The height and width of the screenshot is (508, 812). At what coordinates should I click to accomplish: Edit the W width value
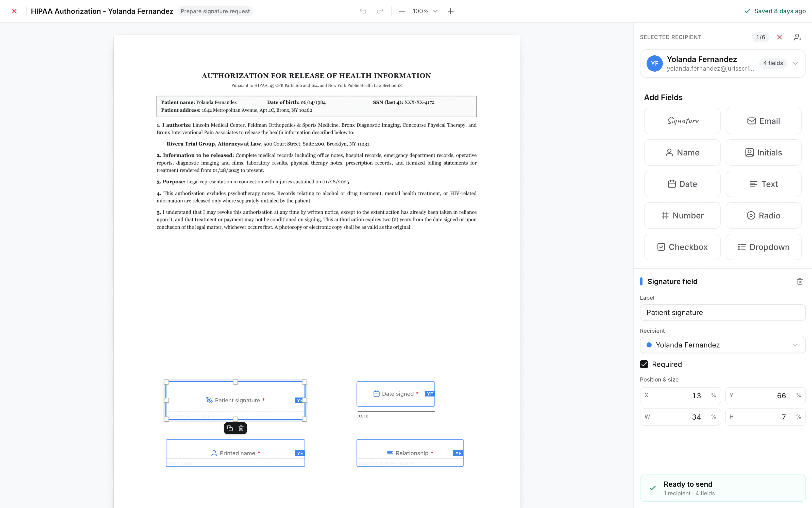pyautogui.click(x=680, y=417)
